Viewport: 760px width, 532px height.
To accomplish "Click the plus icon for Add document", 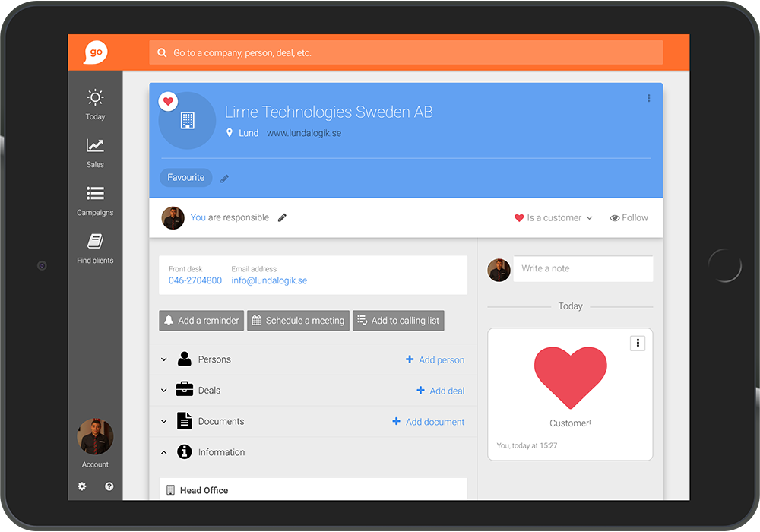I will (x=397, y=421).
